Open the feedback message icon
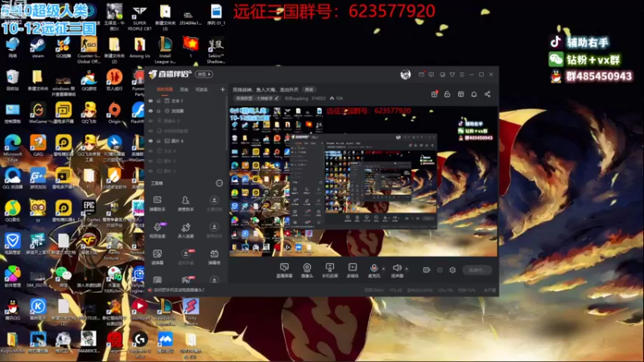Image resolution: width=644 pixels, height=362 pixels. tap(431, 74)
